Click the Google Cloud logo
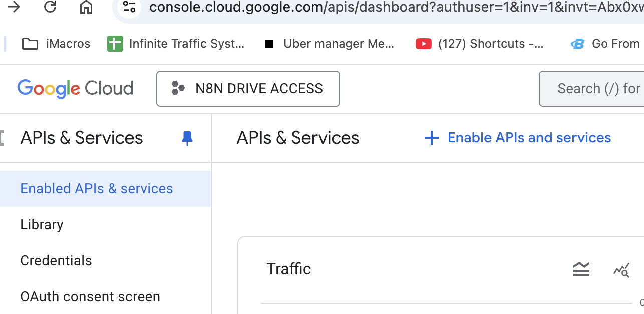The height and width of the screenshot is (314, 644). (x=75, y=89)
